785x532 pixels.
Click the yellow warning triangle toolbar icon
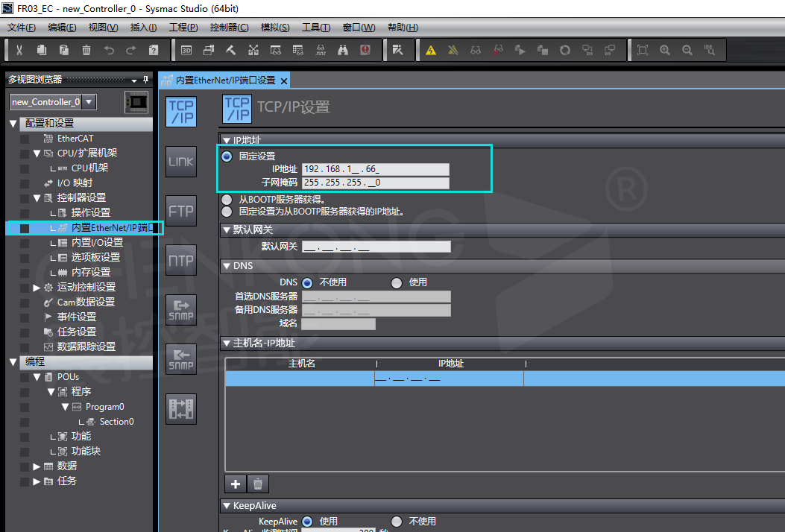pyautogui.click(x=431, y=50)
